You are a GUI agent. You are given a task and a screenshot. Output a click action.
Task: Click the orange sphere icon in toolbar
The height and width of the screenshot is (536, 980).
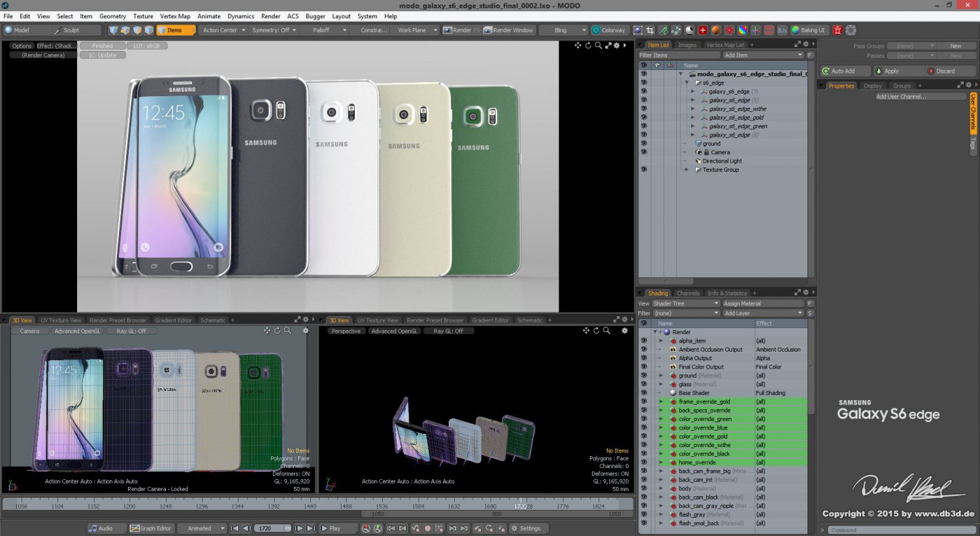coord(716,30)
